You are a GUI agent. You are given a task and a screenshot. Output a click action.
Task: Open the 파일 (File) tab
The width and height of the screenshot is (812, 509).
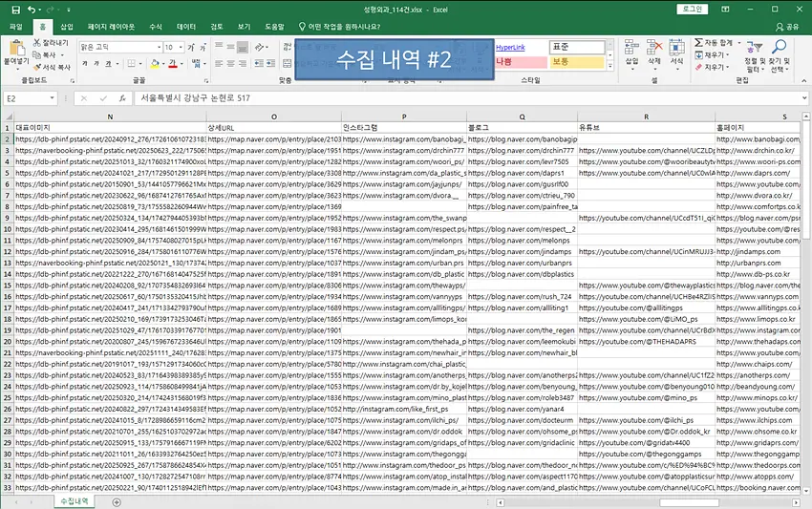point(15,27)
